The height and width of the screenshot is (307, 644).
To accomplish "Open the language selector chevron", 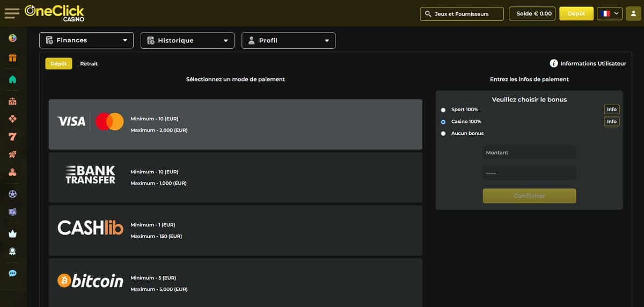I will pos(617,13).
